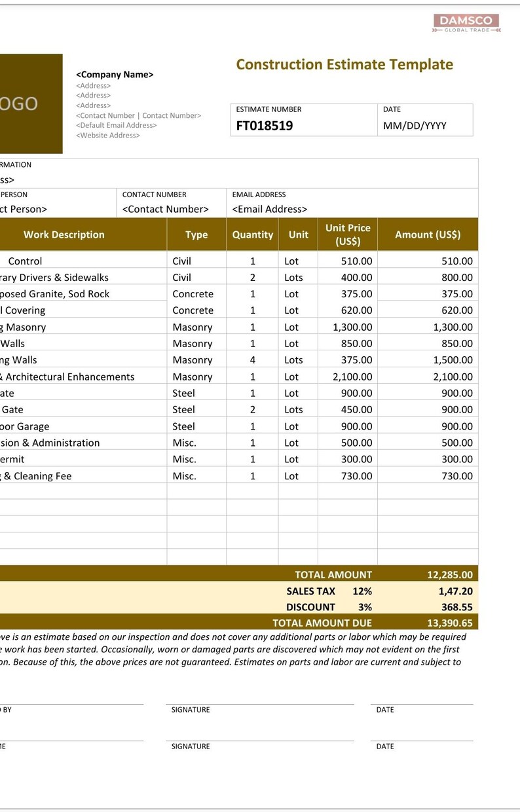Viewport: 520px width, 812px height.
Task: Select the Construction Estimate Template title
Action: 344,64
